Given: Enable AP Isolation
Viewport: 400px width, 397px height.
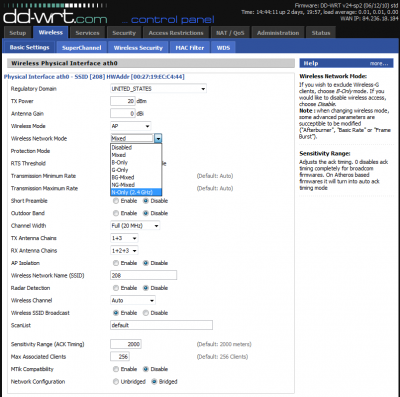Looking at the screenshot, I should tap(116, 263).
